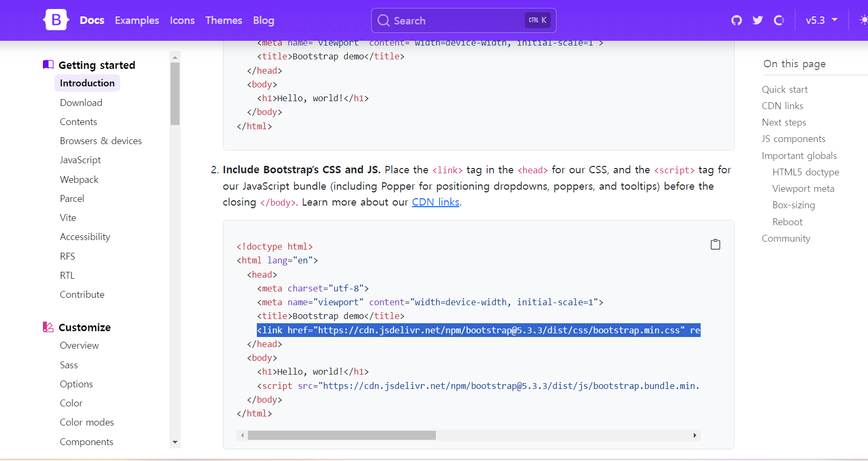Jump to Viewport meta section

(x=803, y=189)
